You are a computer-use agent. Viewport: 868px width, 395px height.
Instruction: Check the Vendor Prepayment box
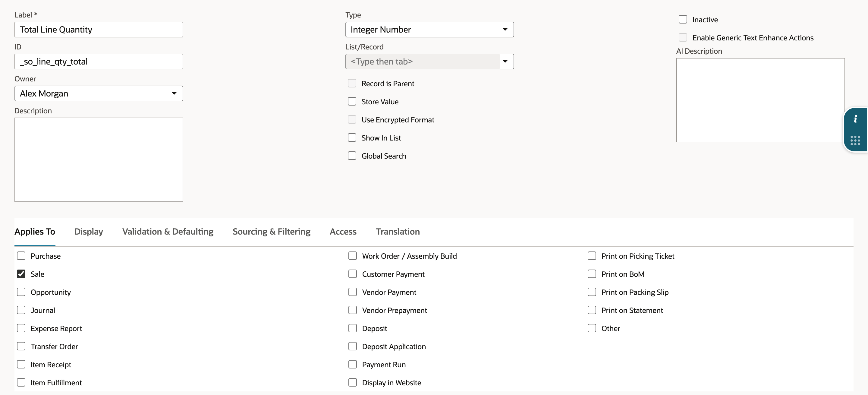click(352, 310)
